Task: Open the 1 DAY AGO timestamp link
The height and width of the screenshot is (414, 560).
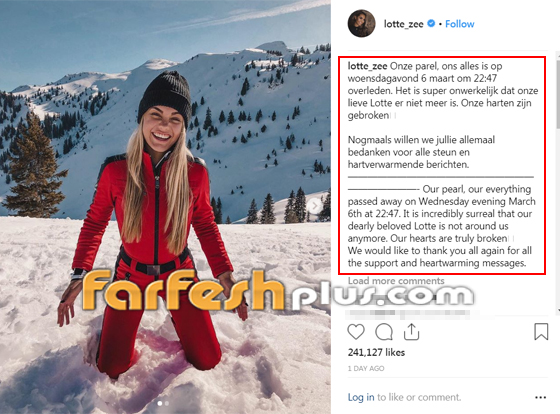Action: (x=366, y=368)
